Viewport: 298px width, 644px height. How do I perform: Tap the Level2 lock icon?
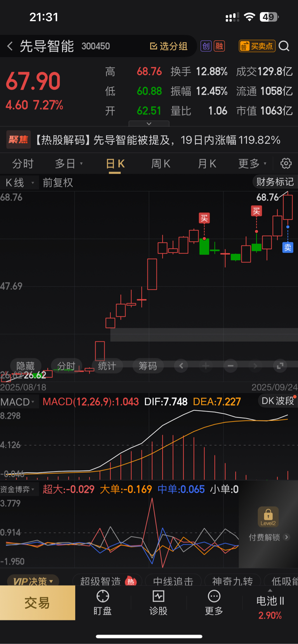[268, 517]
